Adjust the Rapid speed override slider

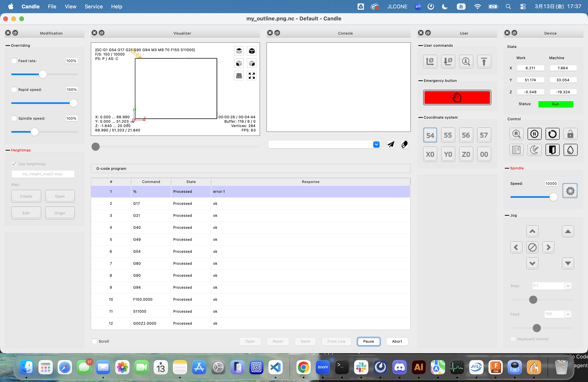[73, 103]
